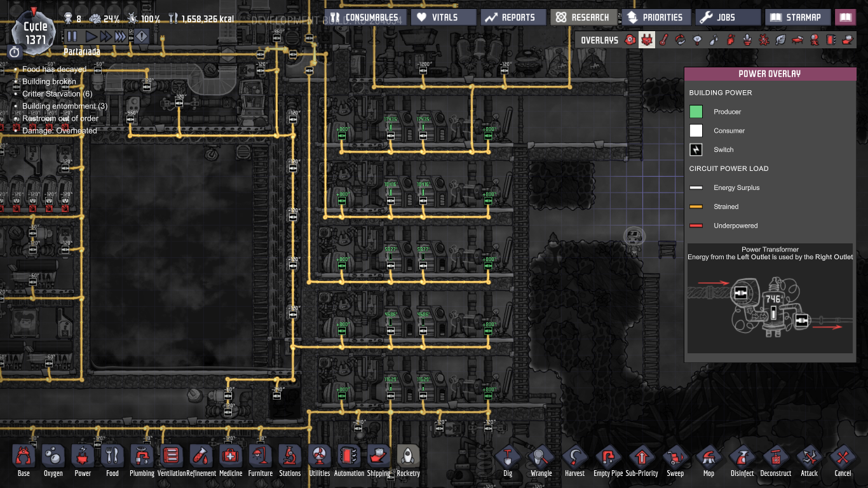Image resolution: width=868 pixels, height=488 pixels.
Task: Select the Disinfect tool
Action: (x=742, y=460)
